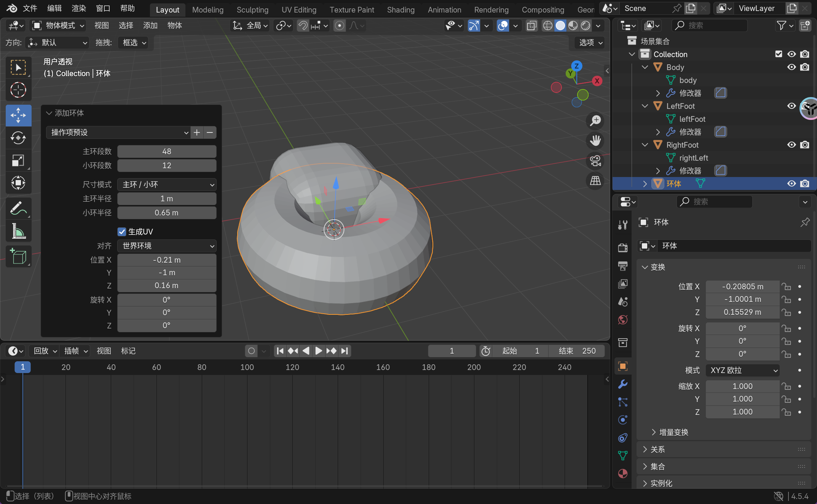The image size is (817, 504).
Task: Open the 添加 menu in viewport header
Action: point(150,26)
